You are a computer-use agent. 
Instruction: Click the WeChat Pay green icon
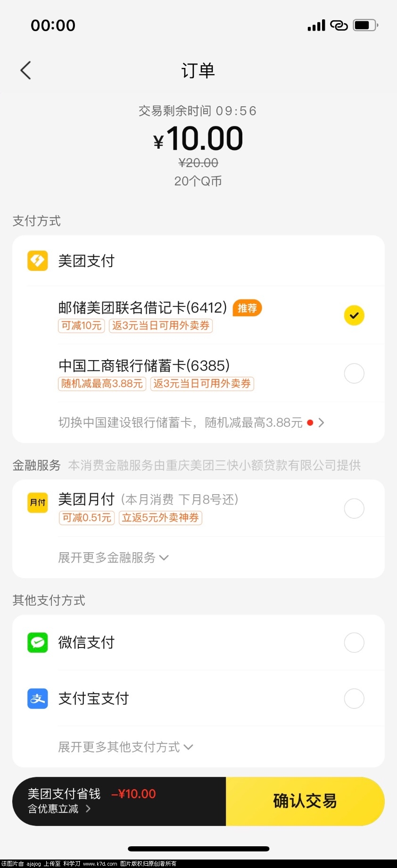click(x=38, y=642)
